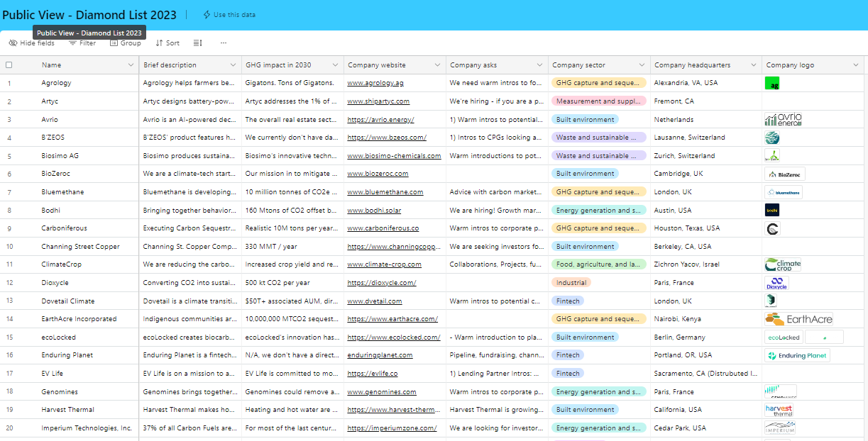Image resolution: width=868 pixels, height=441 pixels.
Task: Open the Filter menu
Action: pyautogui.click(x=82, y=43)
